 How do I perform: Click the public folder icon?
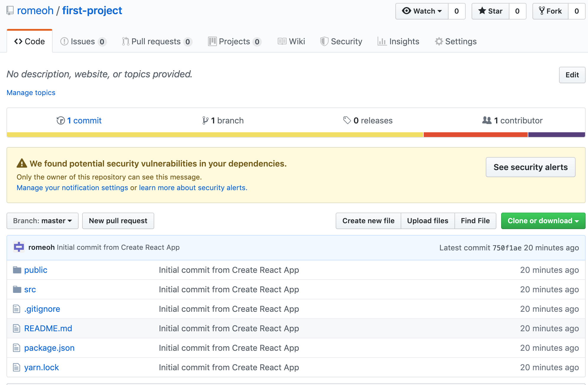coord(17,270)
